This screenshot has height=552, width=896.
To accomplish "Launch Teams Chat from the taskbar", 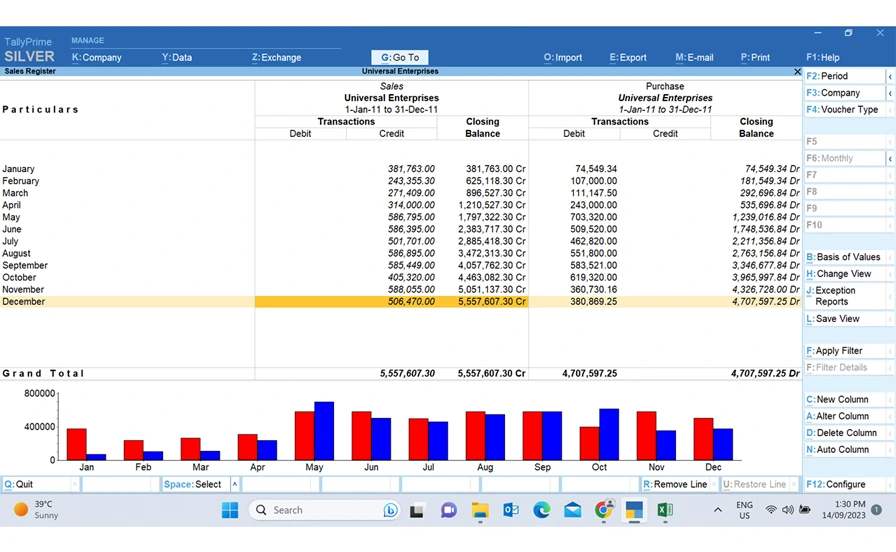I will [x=449, y=510].
